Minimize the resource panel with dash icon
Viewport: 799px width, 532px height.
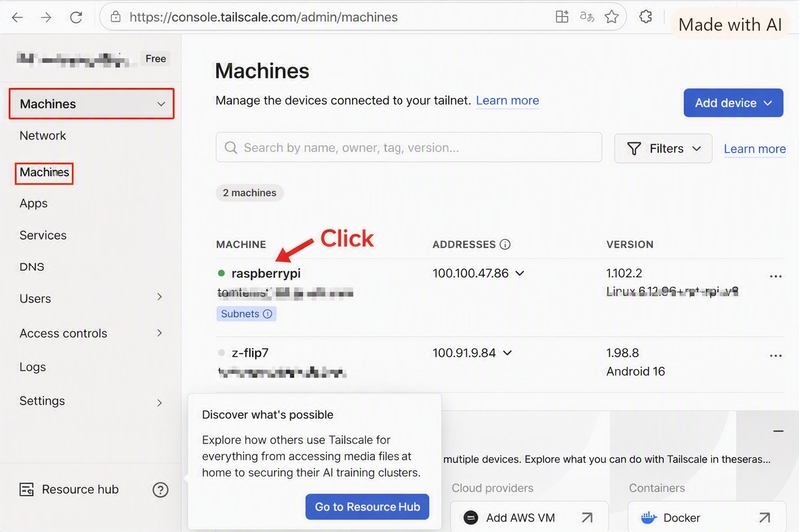click(778, 431)
